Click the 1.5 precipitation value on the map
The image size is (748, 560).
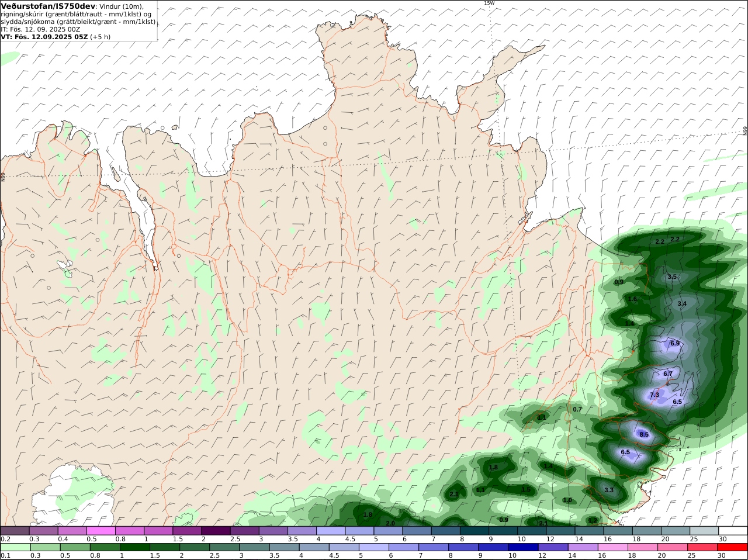[526, 489]
